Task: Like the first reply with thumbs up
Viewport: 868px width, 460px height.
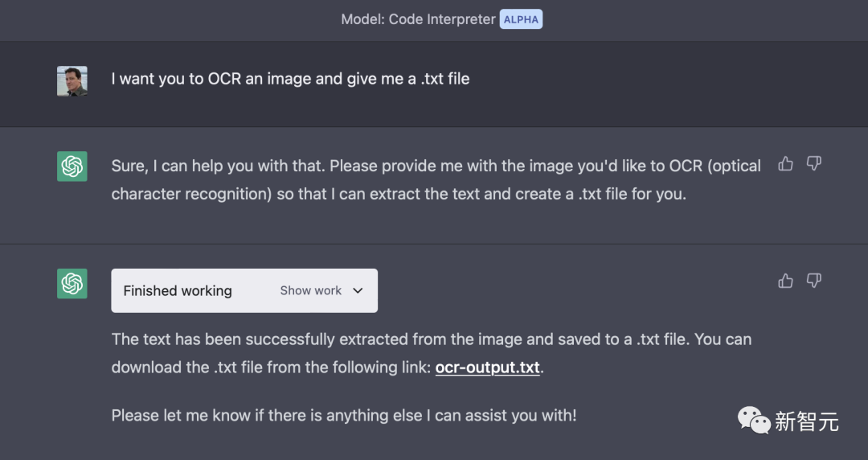Action: 785,163
